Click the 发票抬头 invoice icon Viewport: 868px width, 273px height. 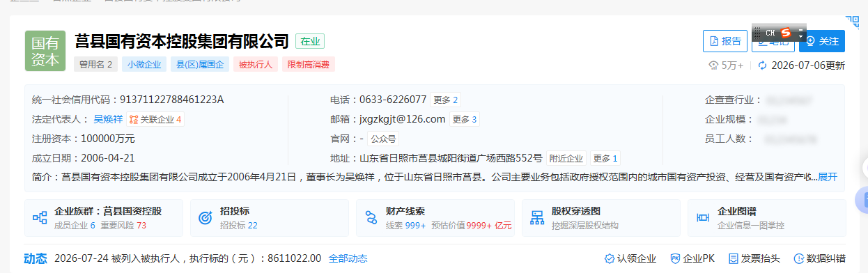tap(733, 258)
